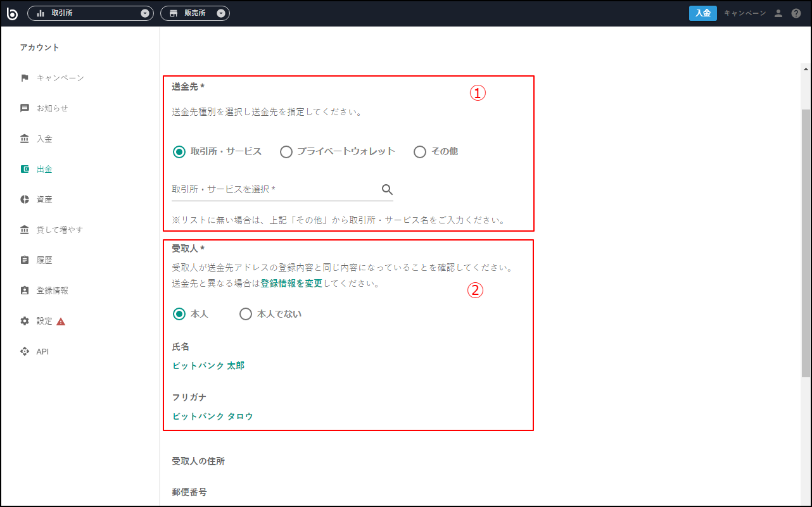Click the ID badge icon beside 登録情報

point(25,291)
